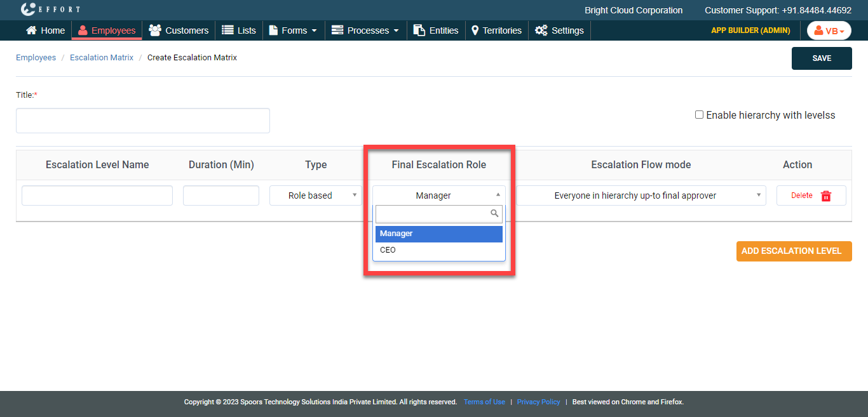Focus the Duration (Min) field
The image size is (868, 417).
[220, 195]
